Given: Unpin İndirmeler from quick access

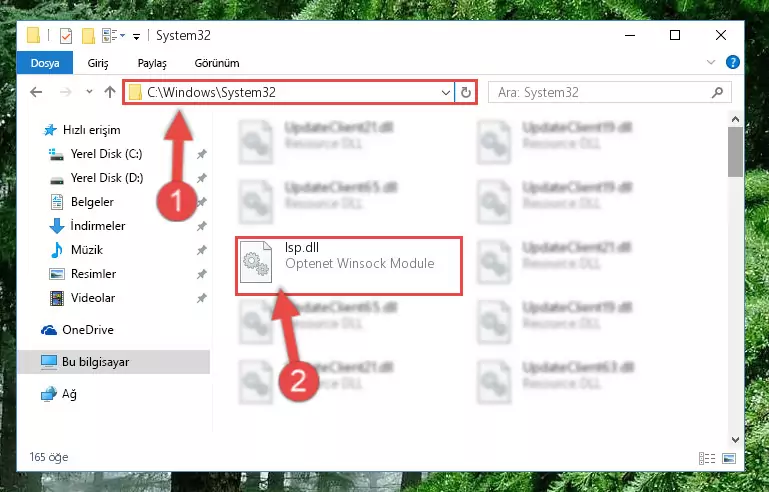Looking at the screenshot, I should pyautogui.click(x=201, y=226).
